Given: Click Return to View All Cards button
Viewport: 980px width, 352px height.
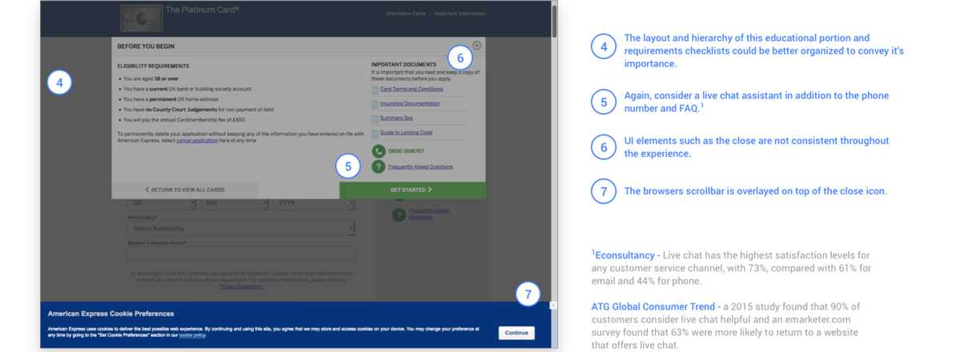Looking at the screenshot, I should [185, 190].
